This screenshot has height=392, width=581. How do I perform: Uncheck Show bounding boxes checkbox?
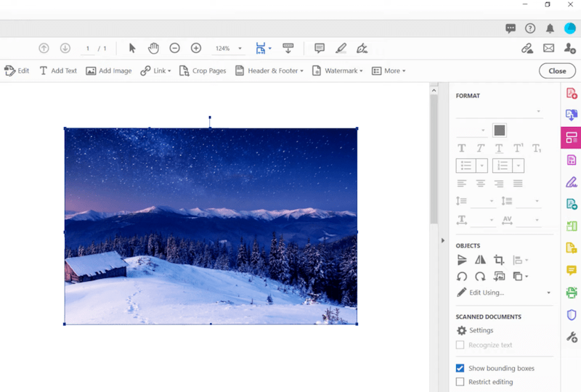click(x=460, y=368)
